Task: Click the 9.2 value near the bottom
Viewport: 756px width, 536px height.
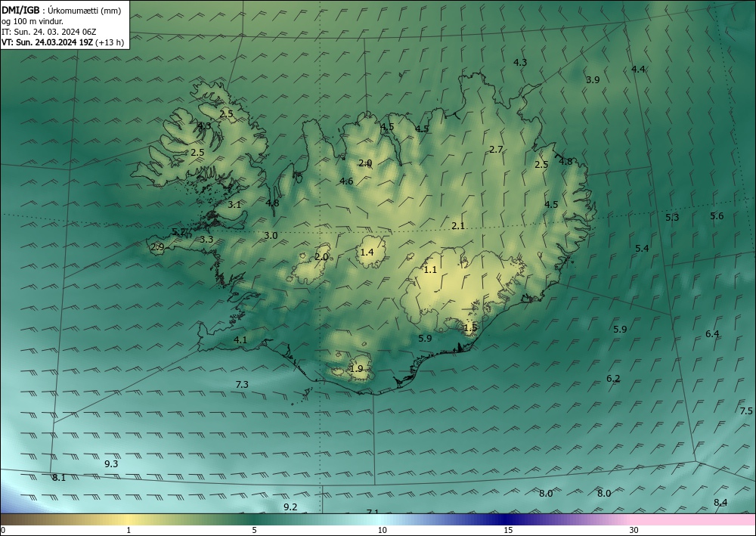Action: 290,507
